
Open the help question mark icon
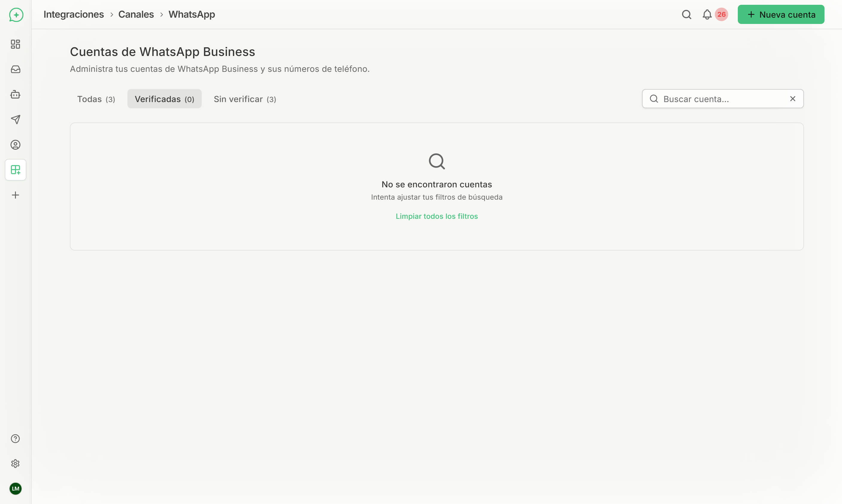pyautogui.click(x=16, y=438)
